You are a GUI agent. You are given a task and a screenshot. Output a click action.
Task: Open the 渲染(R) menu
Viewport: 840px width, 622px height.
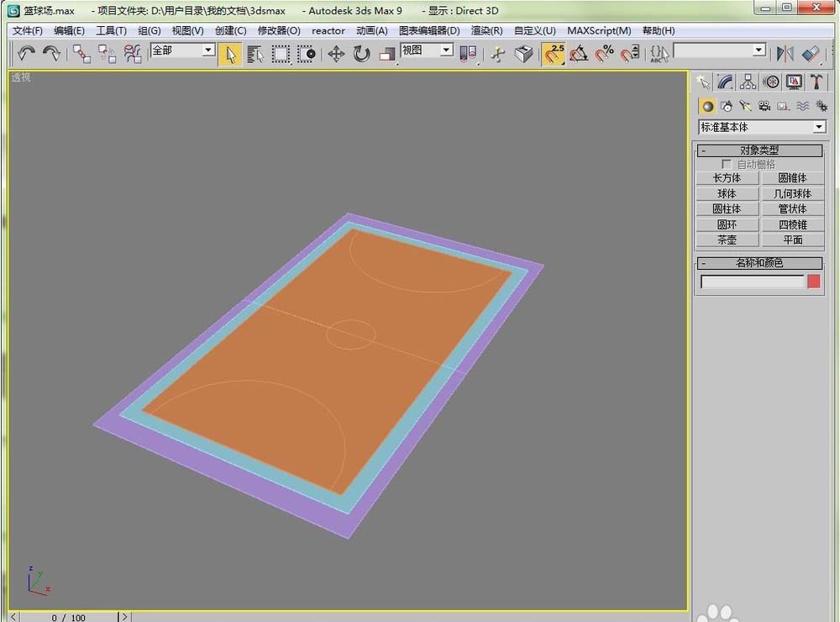tap(486, 30)
